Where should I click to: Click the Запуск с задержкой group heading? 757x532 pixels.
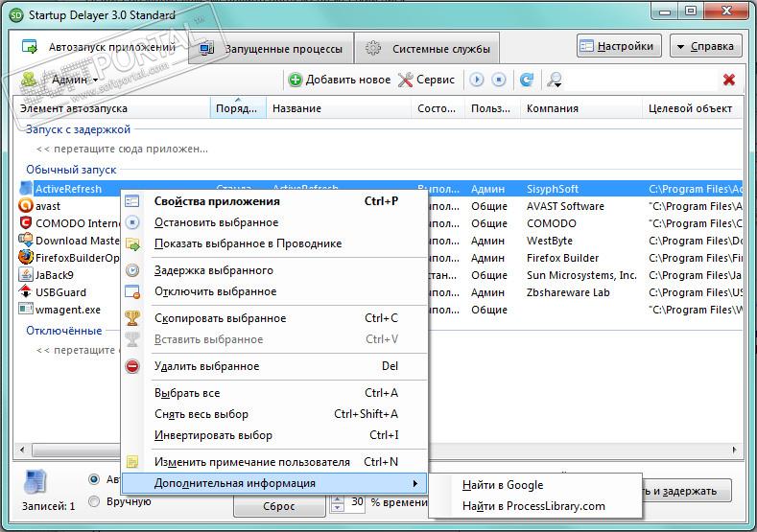(x=79, y=129)
